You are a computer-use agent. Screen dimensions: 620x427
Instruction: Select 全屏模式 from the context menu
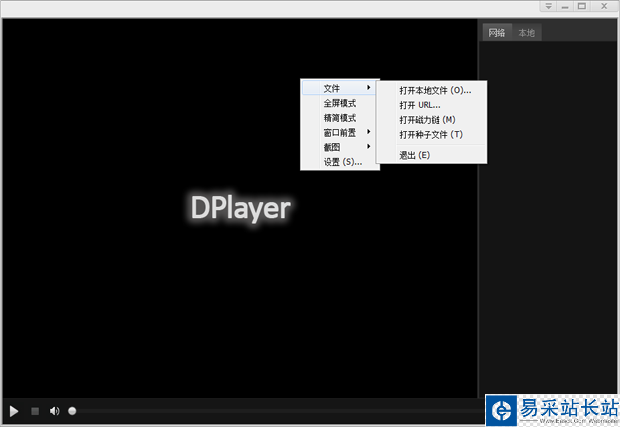tap(340, 103)
